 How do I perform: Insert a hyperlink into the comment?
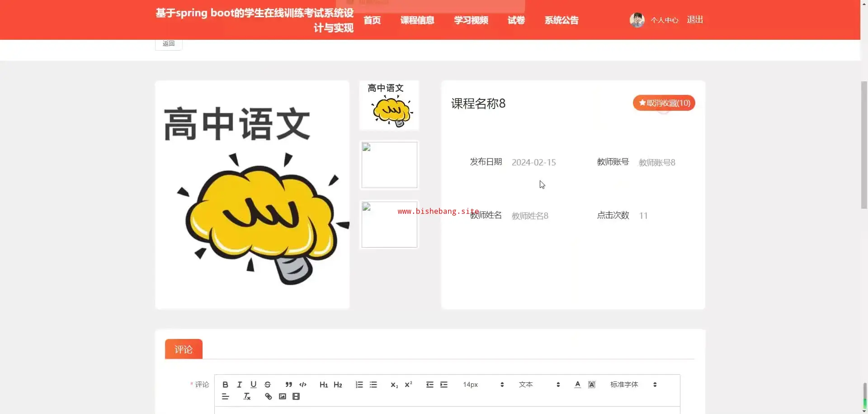pyautogui.click(x=269, y=396)
